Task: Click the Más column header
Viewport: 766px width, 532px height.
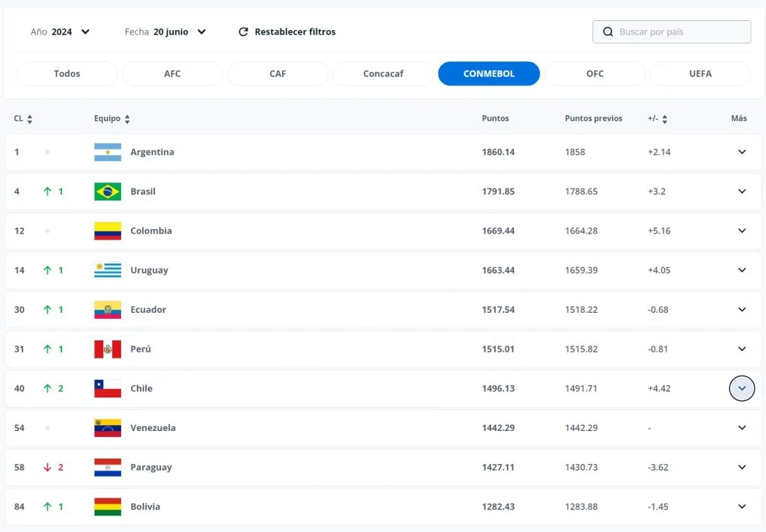Action: (738, 118)
